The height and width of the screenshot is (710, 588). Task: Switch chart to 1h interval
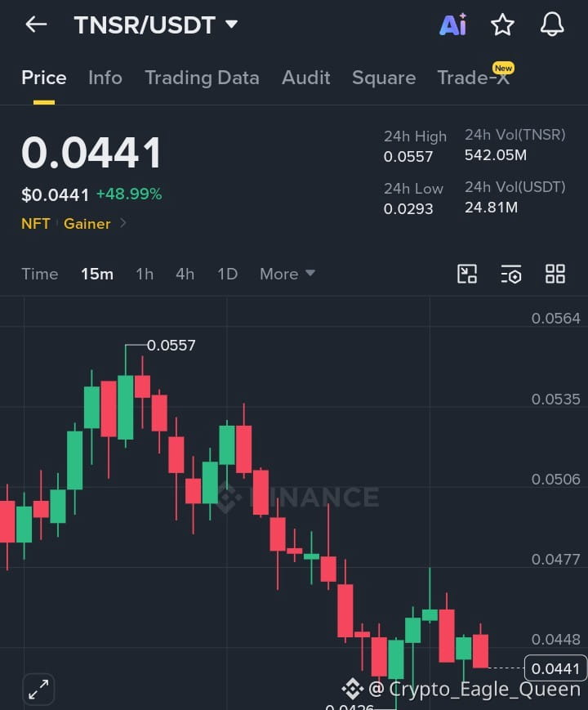tap(145, 274)
